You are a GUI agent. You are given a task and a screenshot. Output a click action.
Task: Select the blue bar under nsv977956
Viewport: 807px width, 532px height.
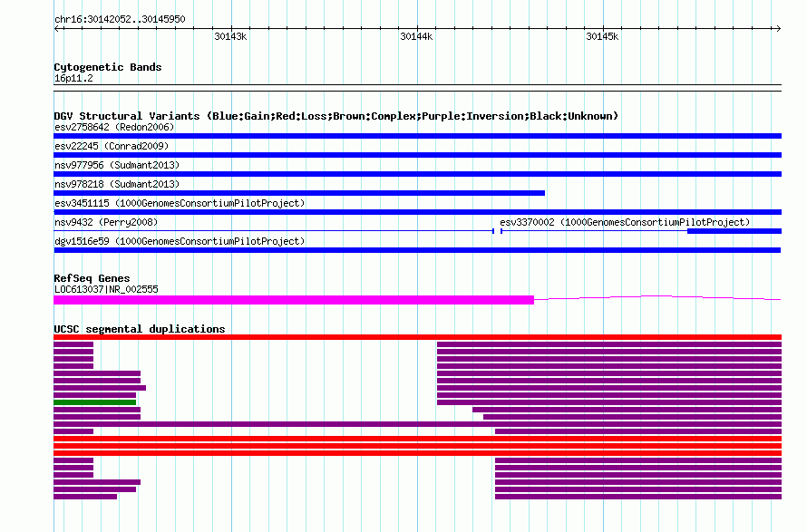(417, 174)
